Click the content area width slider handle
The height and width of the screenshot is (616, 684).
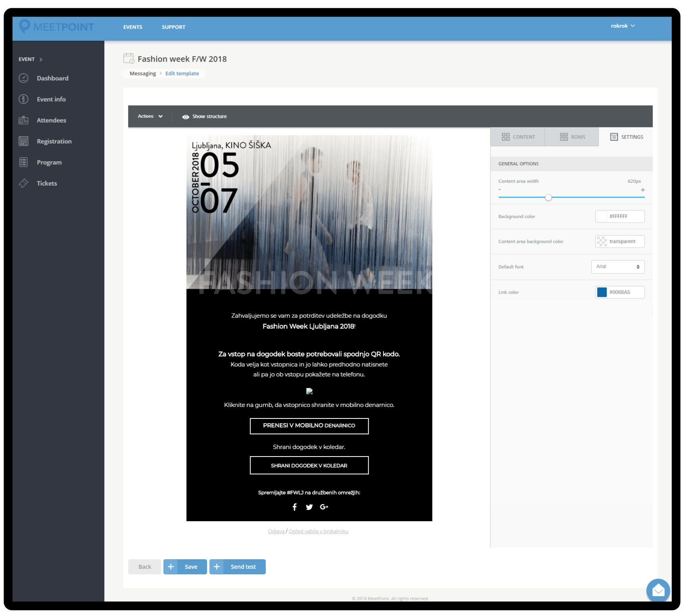(548, 198)
